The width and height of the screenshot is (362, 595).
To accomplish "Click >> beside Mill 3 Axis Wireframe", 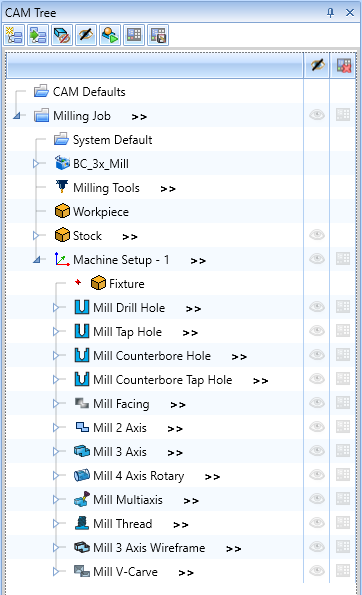I will (x=233, y=549).
